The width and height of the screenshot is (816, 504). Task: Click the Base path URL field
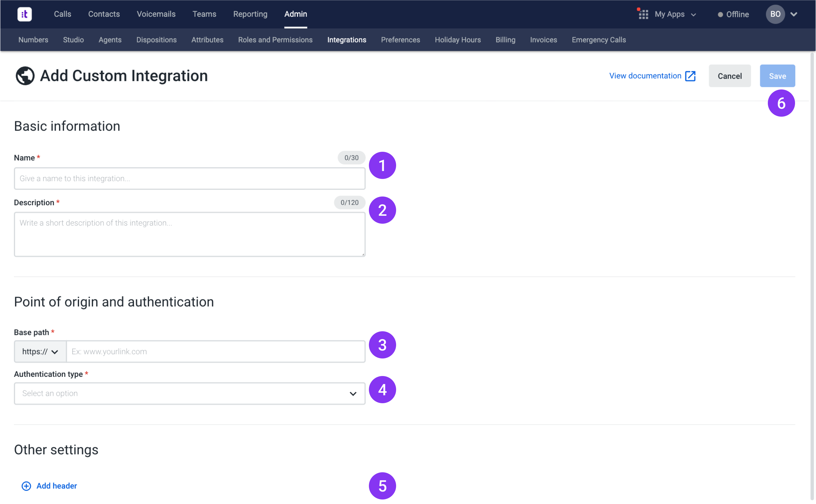click(215, 351)
